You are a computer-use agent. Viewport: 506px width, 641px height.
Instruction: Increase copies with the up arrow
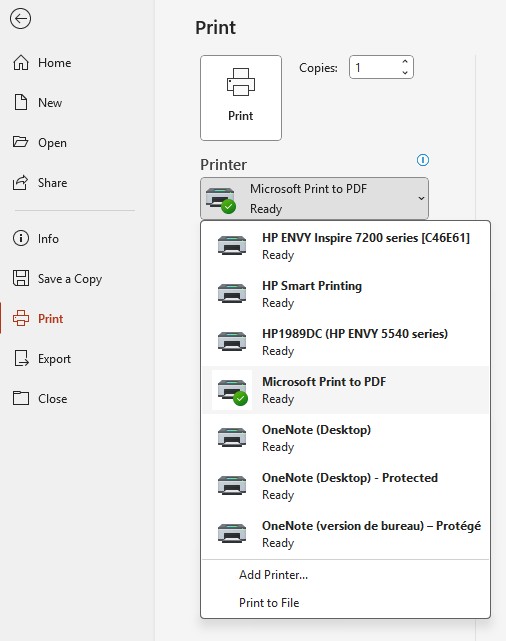pos(405,62)
